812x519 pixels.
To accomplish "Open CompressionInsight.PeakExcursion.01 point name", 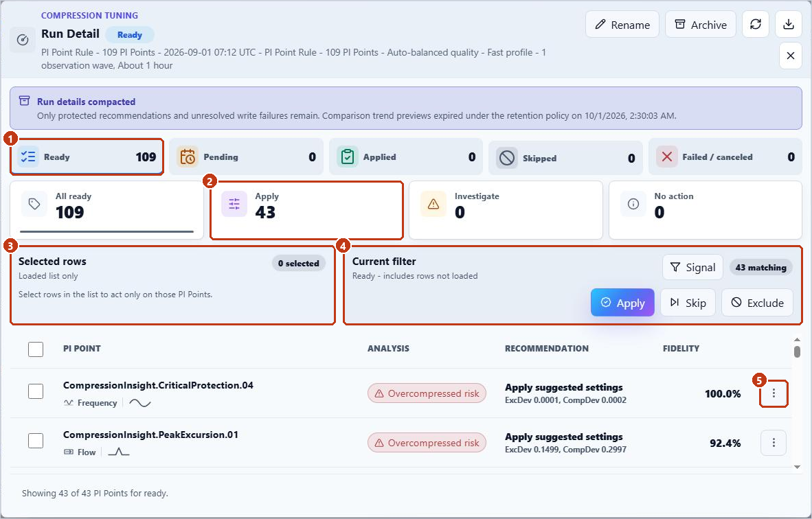I will click(150, 435).
